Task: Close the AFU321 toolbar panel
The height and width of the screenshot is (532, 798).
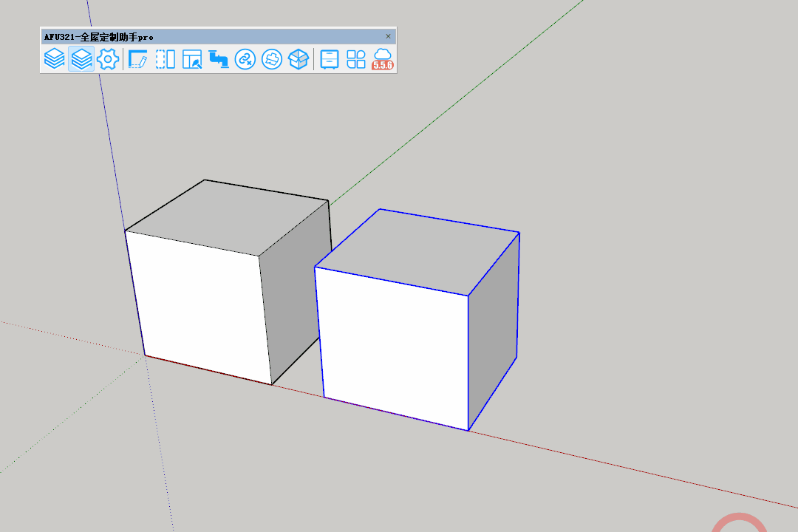Action: 388,36
